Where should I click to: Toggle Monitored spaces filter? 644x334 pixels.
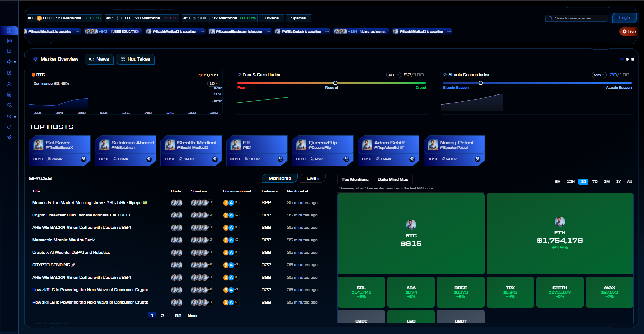[x=280, y=178]
